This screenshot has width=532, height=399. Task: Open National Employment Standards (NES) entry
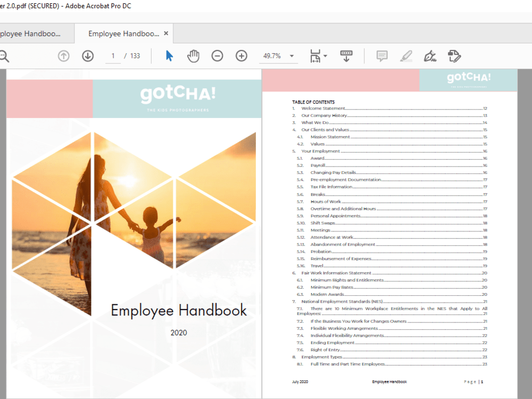(389, 301)
